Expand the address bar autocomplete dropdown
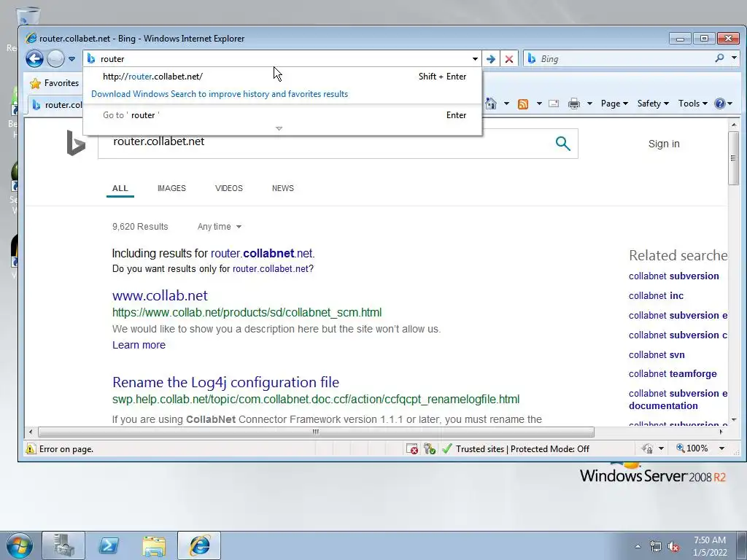The height and width of the screenshot is (560, 747). 475,59
